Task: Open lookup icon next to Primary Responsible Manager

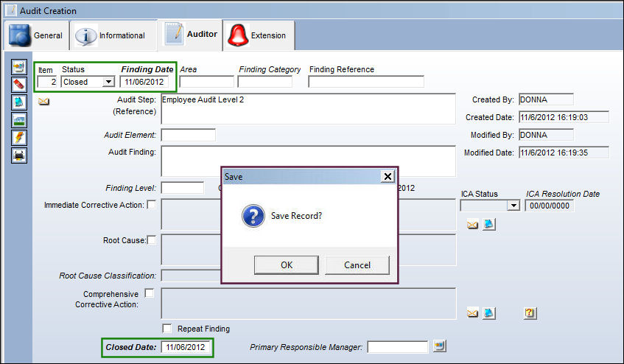Action: 439,346
